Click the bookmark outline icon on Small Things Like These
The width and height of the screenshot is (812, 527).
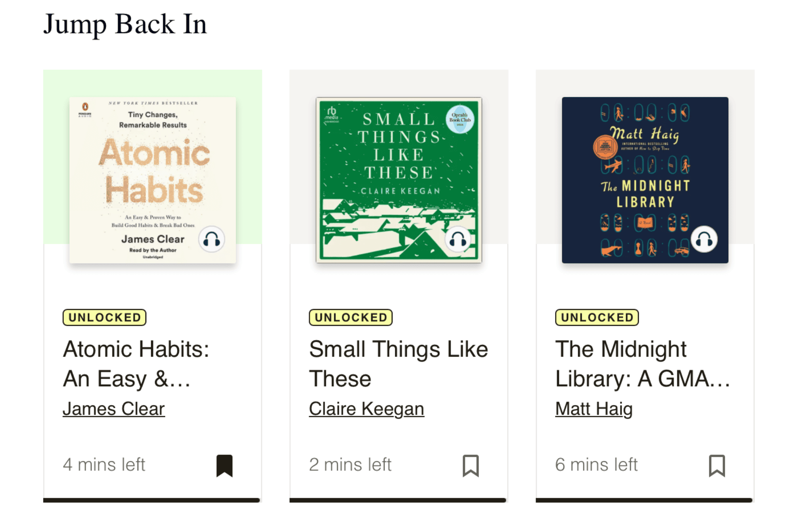471,467
